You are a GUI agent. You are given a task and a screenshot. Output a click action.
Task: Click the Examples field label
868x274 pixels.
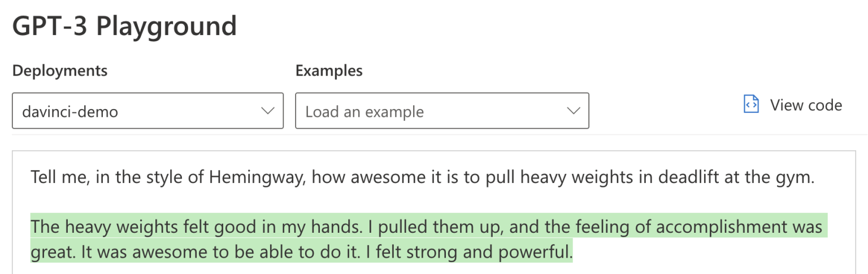click(329, 71)
